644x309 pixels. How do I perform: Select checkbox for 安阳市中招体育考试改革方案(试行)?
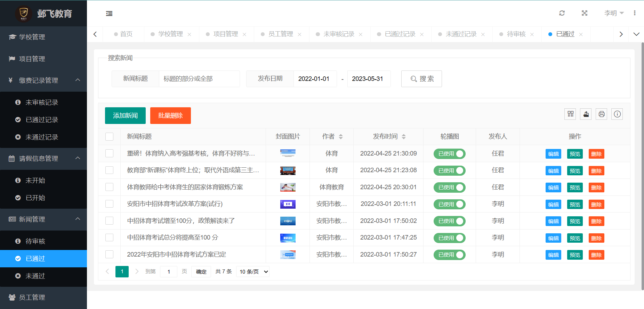[109, 204]
